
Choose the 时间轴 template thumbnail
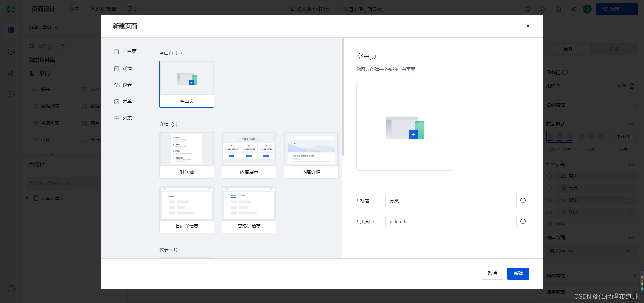[186, 155]
